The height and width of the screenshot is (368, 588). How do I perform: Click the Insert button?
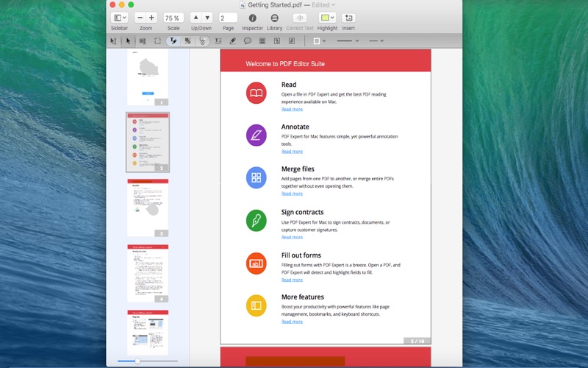coord(348,18)
